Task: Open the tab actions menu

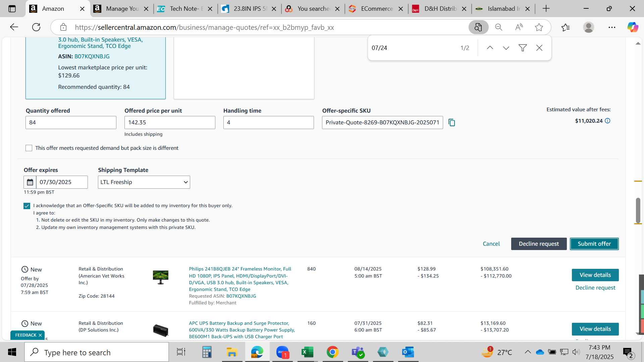Action: (12, 9)
